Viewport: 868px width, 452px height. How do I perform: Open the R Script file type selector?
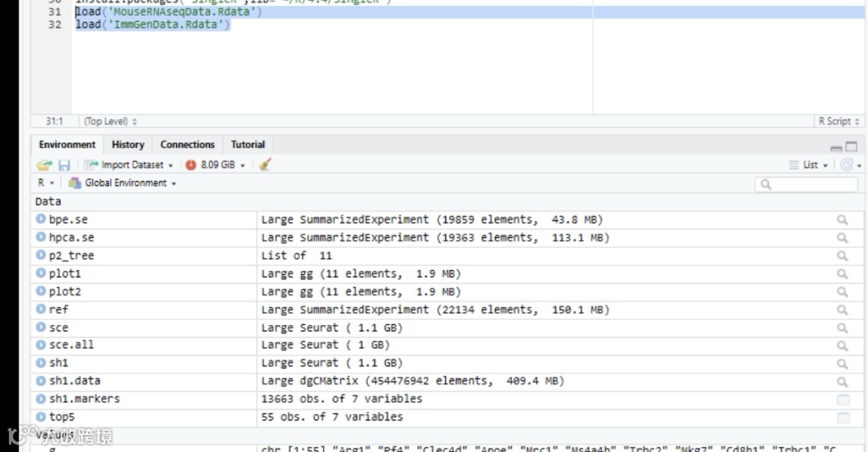(x=838, y=121)
